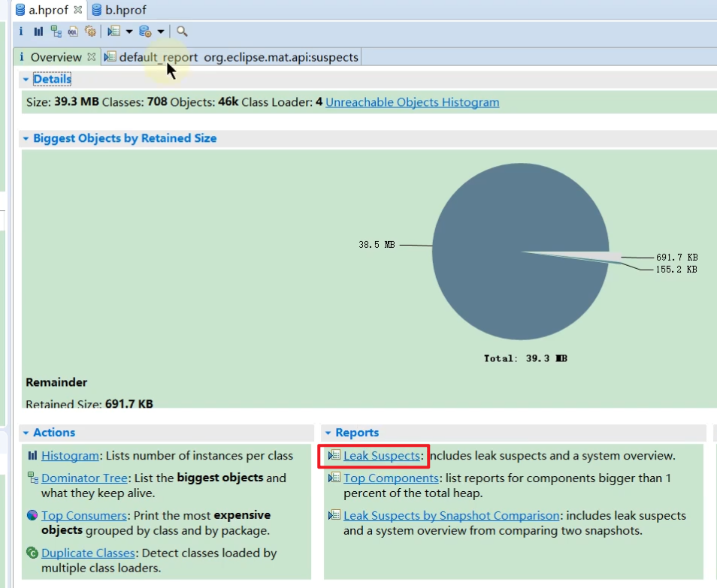Collapse the Reports section
The height and width of the screenshot is (588, 717).
(328, 433)
